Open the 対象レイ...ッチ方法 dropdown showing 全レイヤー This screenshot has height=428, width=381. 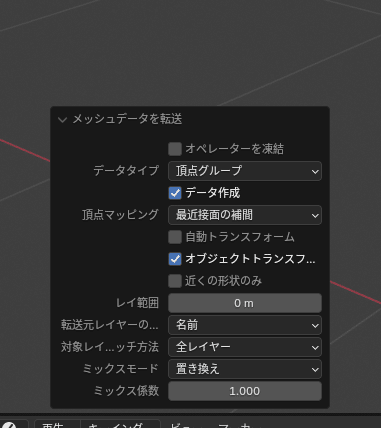[x=245, y=347]
